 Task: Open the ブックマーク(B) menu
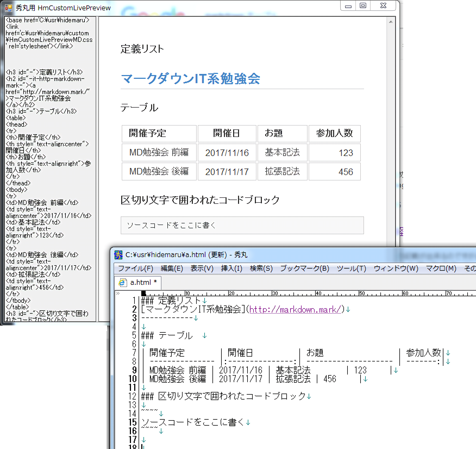(305, 269)
